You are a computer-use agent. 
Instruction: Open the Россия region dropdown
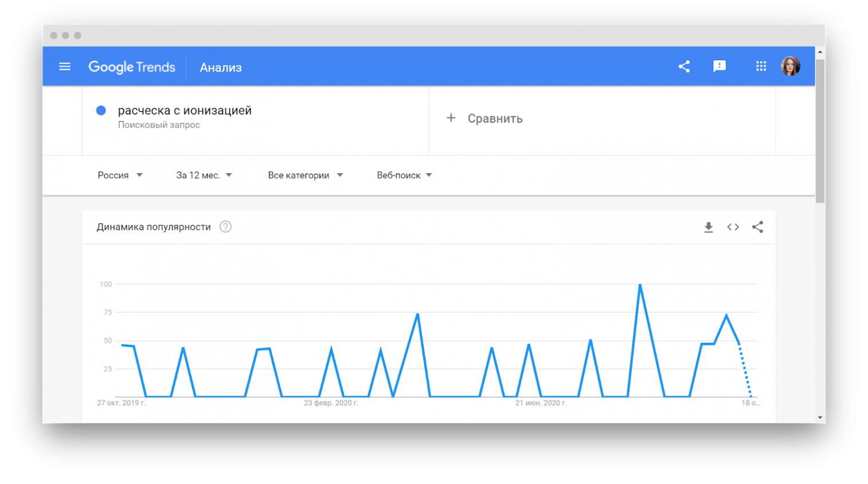[x=120, y=175]
